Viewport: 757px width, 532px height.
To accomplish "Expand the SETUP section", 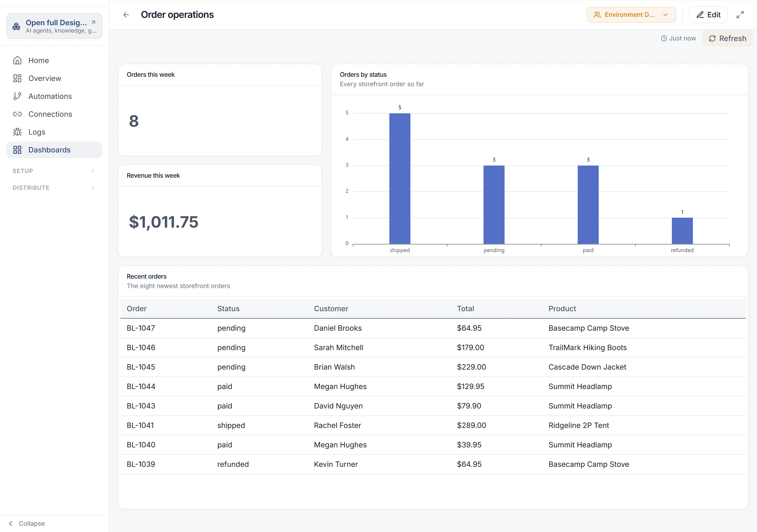I will (x=54, y=171).
